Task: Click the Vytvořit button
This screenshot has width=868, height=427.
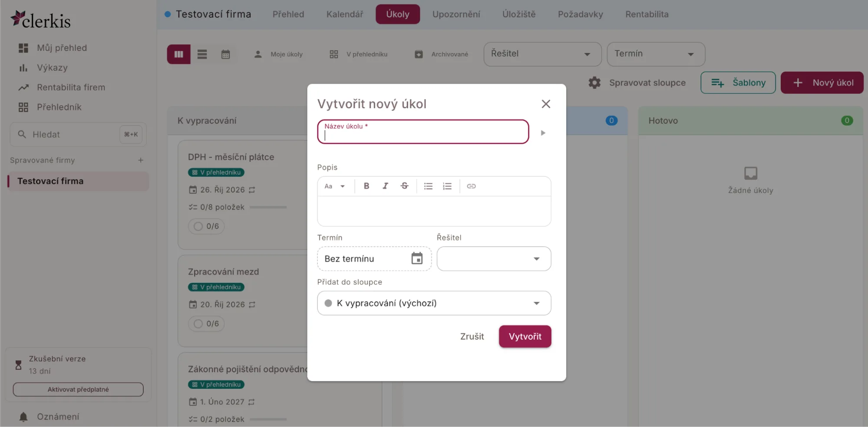Action: pyautogui.click(x=525, y=336)
